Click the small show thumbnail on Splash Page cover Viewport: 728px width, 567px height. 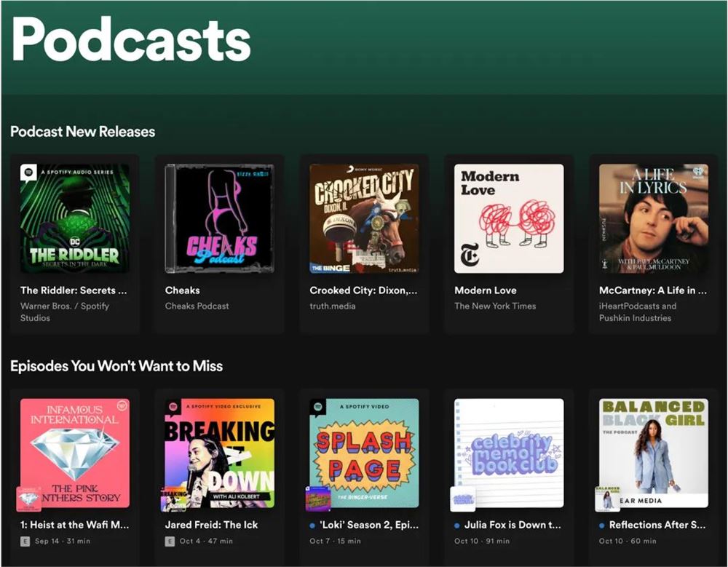pyautogui.click(x=318, y=499)
